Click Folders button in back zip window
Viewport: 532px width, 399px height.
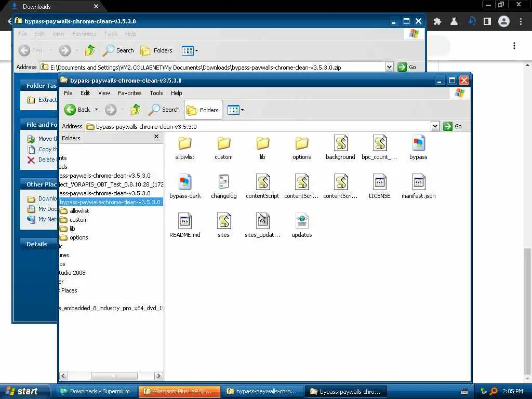pos(157,50)
